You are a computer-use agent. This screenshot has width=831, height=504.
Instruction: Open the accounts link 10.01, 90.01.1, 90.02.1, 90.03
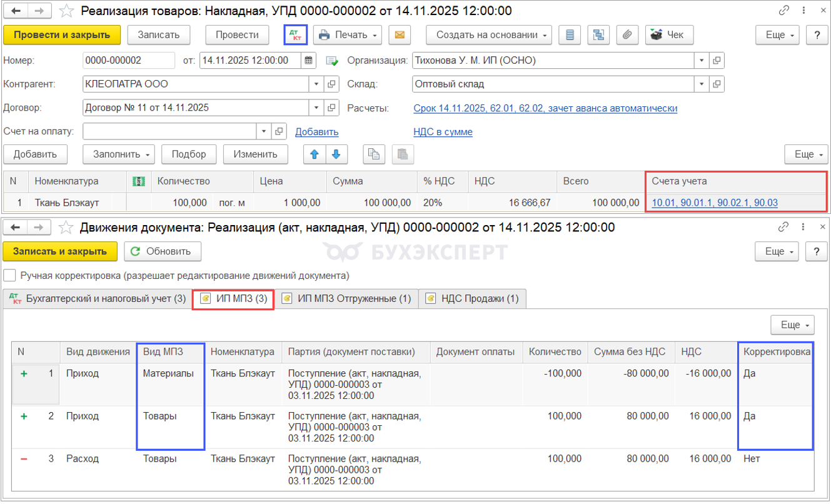tap(715, 203)
